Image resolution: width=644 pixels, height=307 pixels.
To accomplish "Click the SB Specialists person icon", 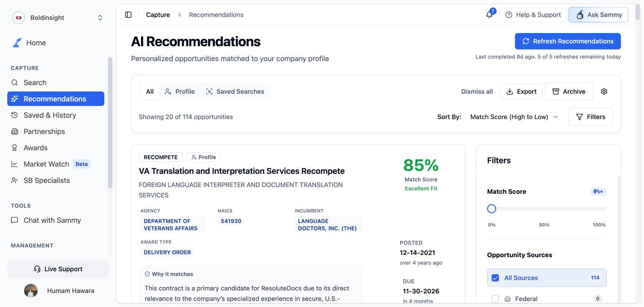I will coord(15,180).
